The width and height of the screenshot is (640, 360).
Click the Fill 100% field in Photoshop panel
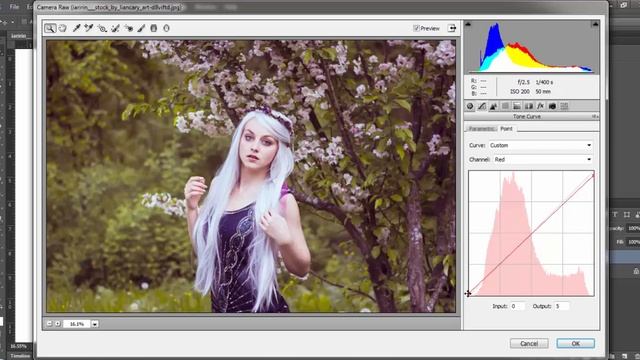click(x=633, y=242)
